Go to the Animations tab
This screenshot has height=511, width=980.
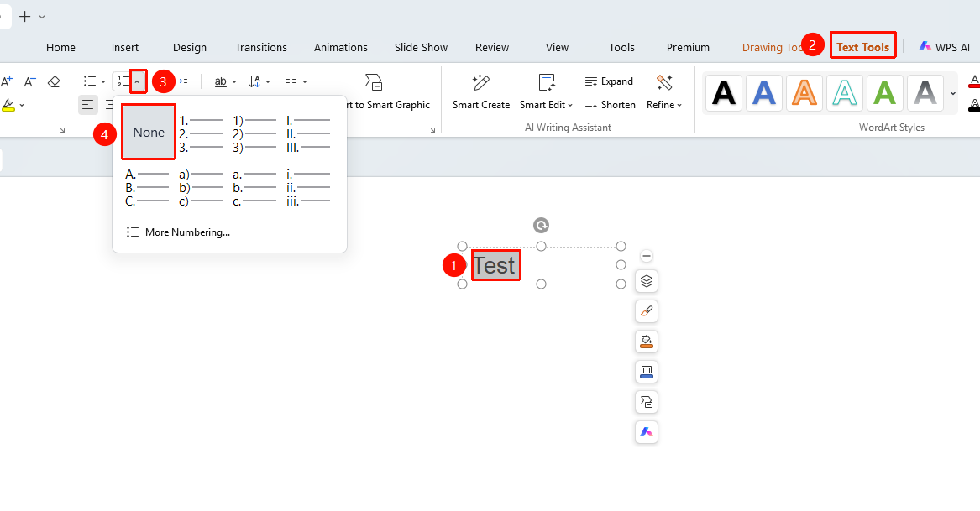point(341,48)
